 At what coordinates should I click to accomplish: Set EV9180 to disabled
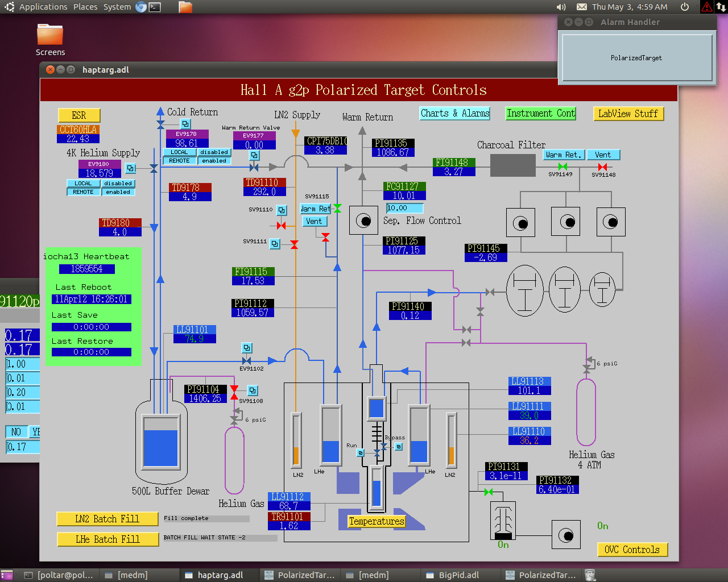pos(118,184)
